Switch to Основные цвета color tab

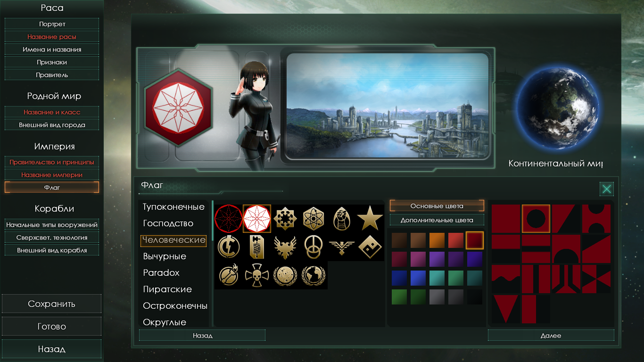pyautogui.click(x=437, y=206)
